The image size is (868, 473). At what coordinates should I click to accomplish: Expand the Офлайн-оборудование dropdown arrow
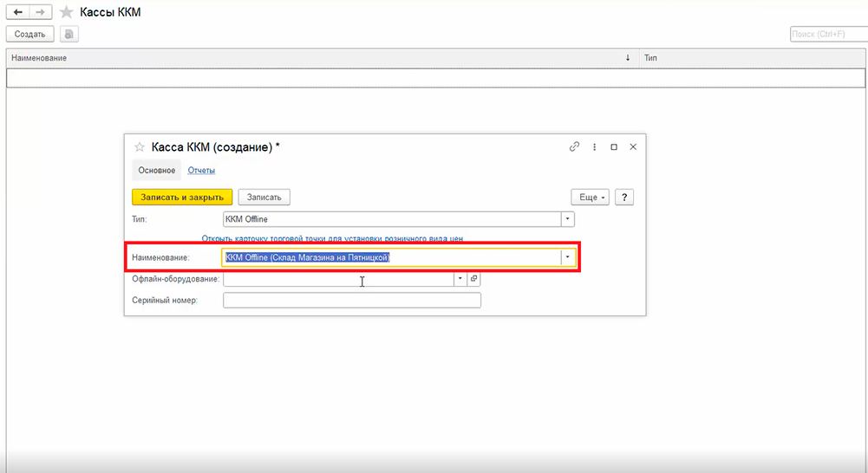[460, 279]
